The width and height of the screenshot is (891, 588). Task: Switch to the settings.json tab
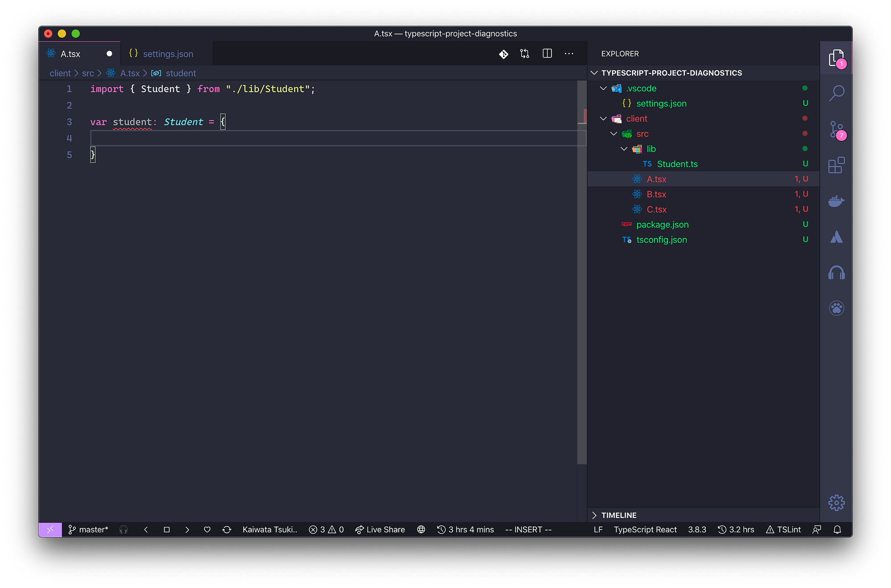click(168, 53)
